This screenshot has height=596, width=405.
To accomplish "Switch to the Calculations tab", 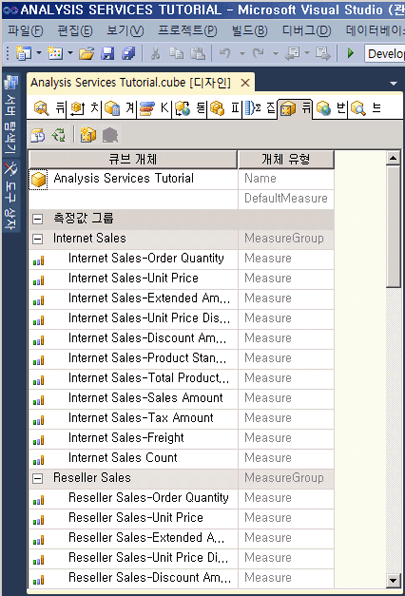I will coord(119,108).
